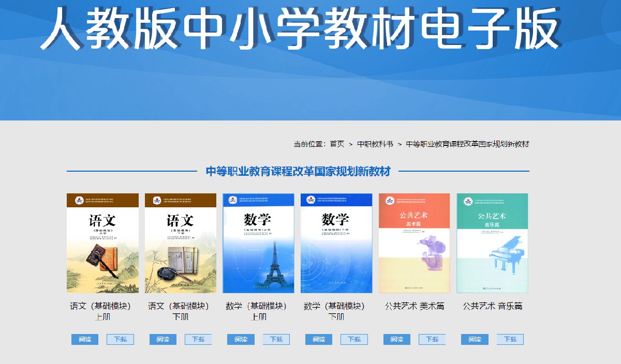621x364 pixels.
Task: Click 阅读 under 语文 下册
Action: pos(163,339)
